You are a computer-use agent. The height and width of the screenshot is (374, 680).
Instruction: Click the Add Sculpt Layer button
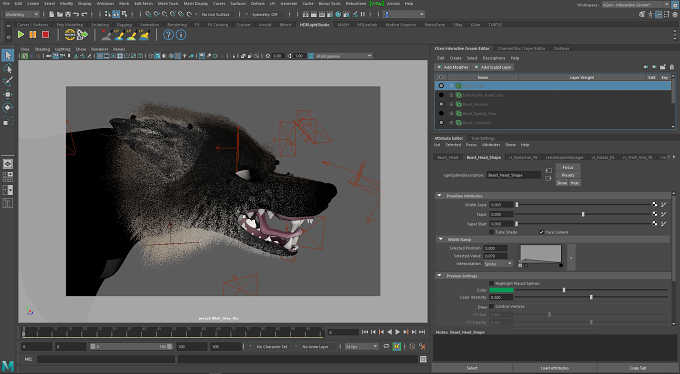[x=493, y=67]
